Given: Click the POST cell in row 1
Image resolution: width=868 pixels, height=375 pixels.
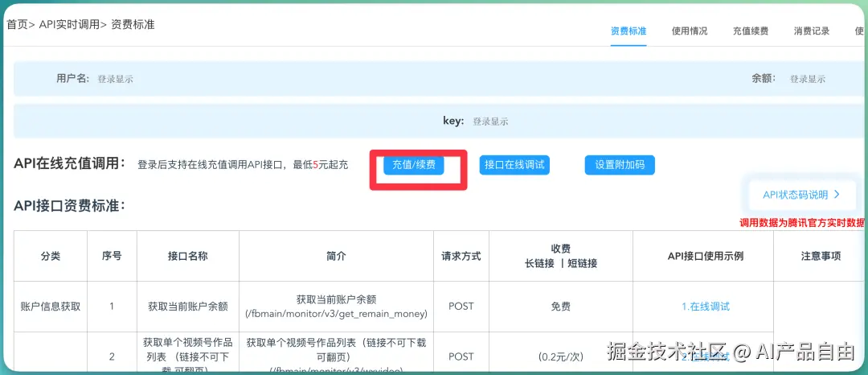Looking at the screenshot, I should click(x=461, y=307).
